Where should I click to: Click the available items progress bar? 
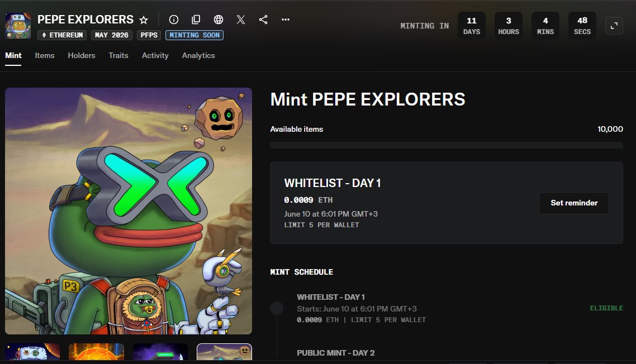pyautogui.click(x=447, y=145)
